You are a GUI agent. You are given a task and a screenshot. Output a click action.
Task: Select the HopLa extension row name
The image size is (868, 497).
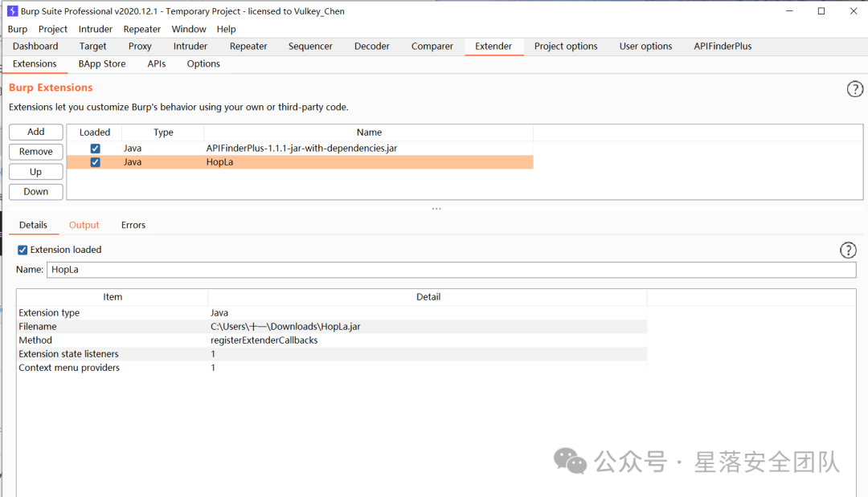click(219, 162)
